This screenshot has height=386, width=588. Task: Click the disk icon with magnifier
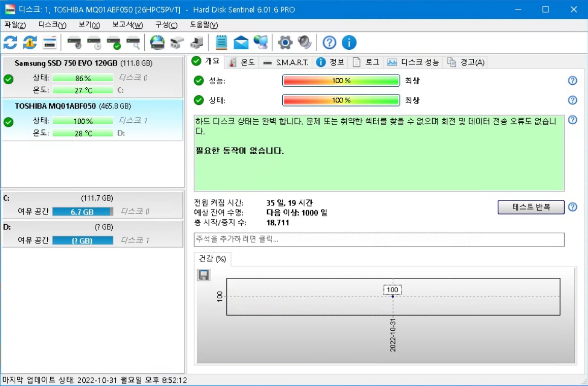click(134, 42)
